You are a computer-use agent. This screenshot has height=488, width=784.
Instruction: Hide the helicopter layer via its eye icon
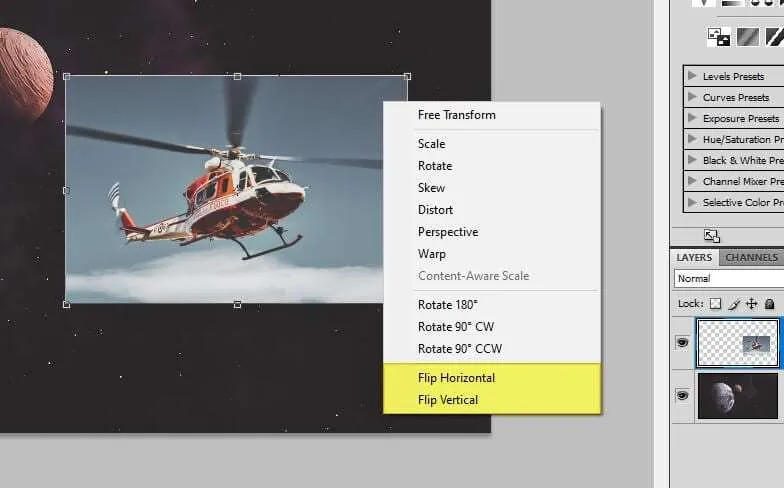coord(682,342)
